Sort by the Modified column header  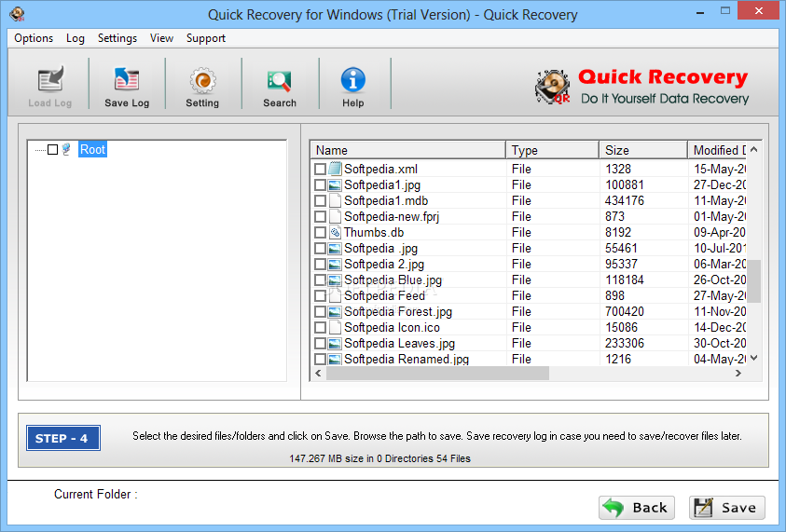[x=717, y=150]
